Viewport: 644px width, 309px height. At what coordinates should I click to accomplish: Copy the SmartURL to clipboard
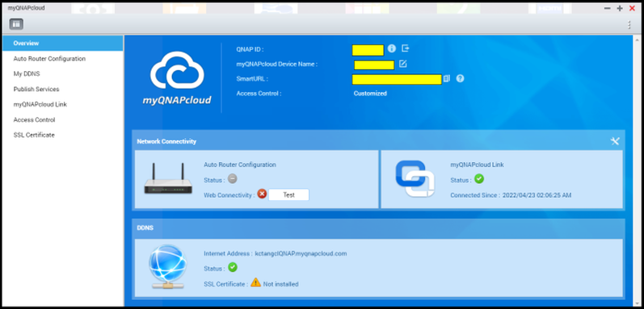[447, 78]
